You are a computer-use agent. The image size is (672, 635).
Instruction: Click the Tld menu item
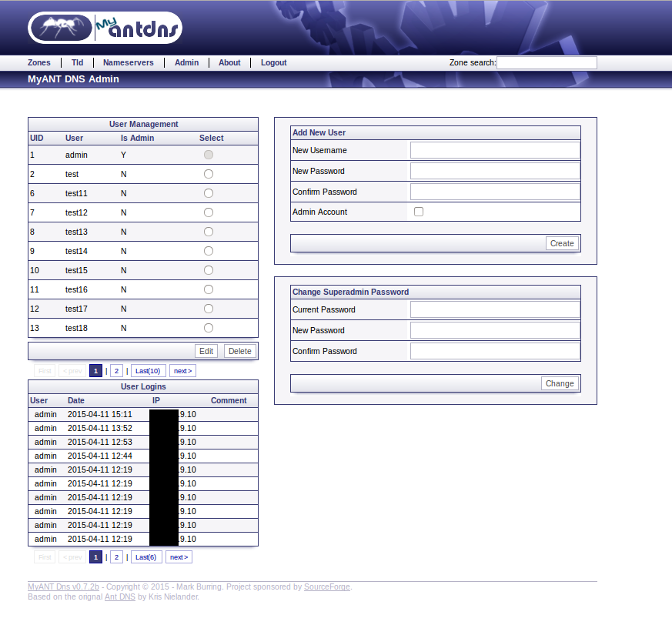click(x=77, y=62)
